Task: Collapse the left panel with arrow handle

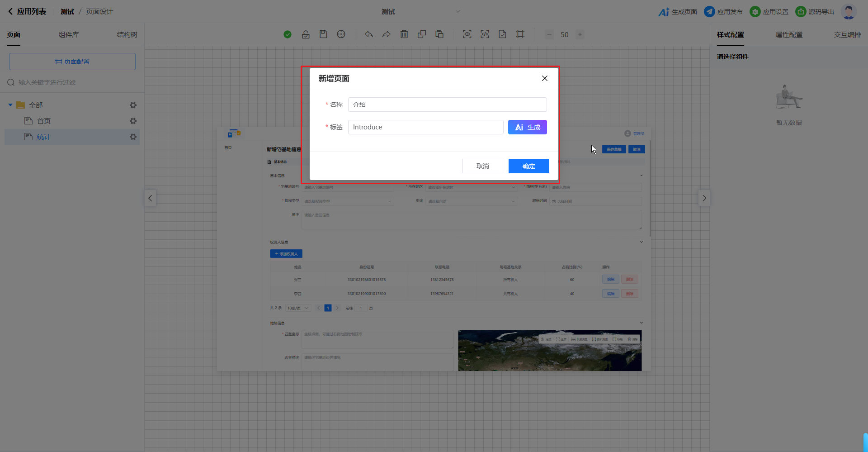Action: (150, 198)
